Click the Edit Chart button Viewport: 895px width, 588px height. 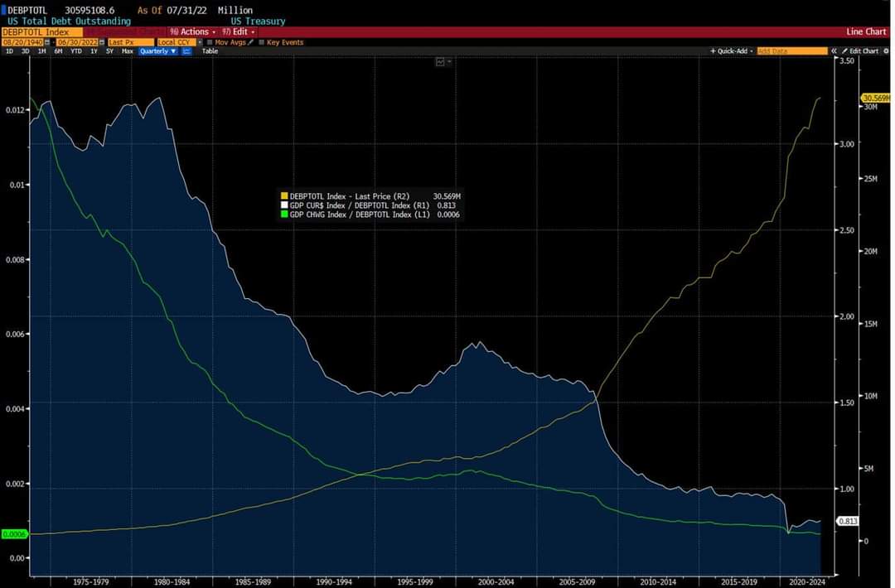(x=860, y=51)
